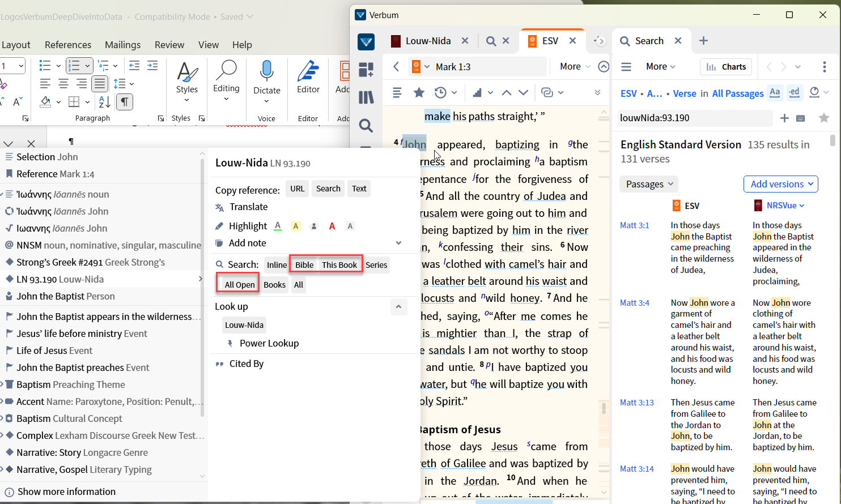Apply green underline highlight swatch
Screen dimensions: 841x504
coord(278,226)
